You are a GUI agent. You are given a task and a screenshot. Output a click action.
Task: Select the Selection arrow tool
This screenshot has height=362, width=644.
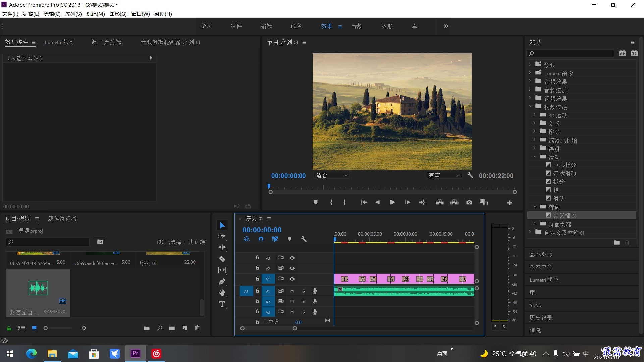tap(222, 225)
